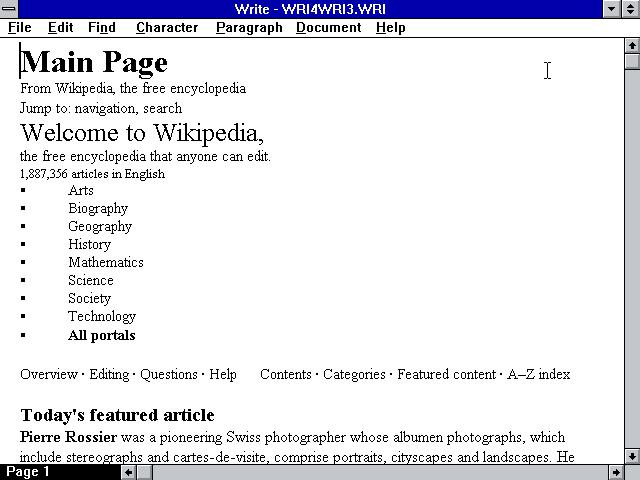Open the Help menu
The height and width of the screenshot is (480, 640).
coord(391,27)
